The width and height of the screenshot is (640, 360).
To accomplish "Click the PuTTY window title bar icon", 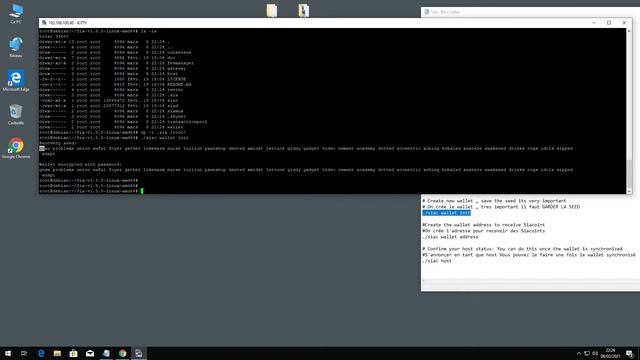I will tap(44, 23).
